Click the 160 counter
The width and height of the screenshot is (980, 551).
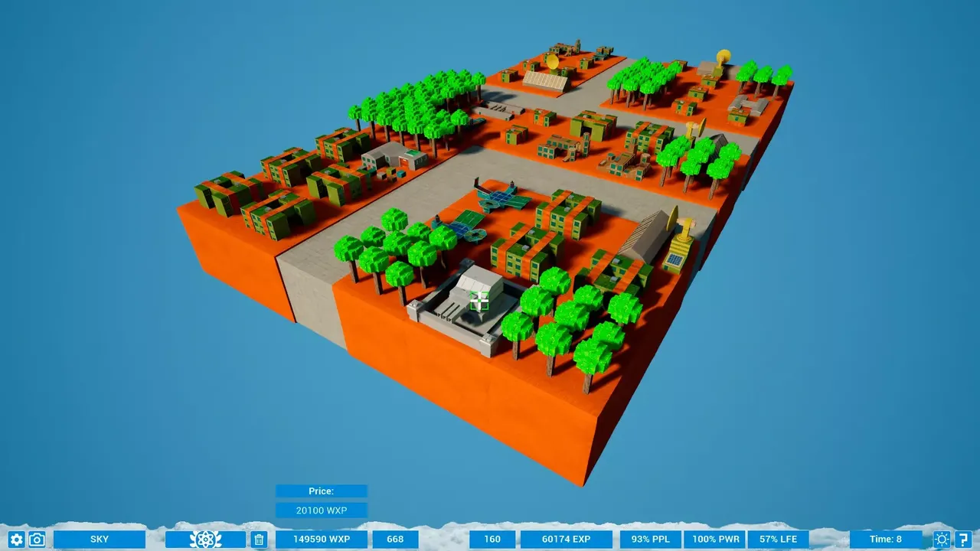click(492, 540)
